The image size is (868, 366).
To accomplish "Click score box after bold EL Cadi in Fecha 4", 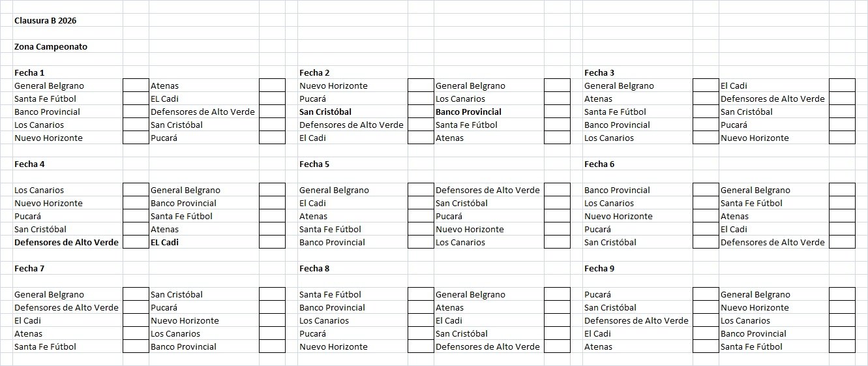I will coord(272,242).
